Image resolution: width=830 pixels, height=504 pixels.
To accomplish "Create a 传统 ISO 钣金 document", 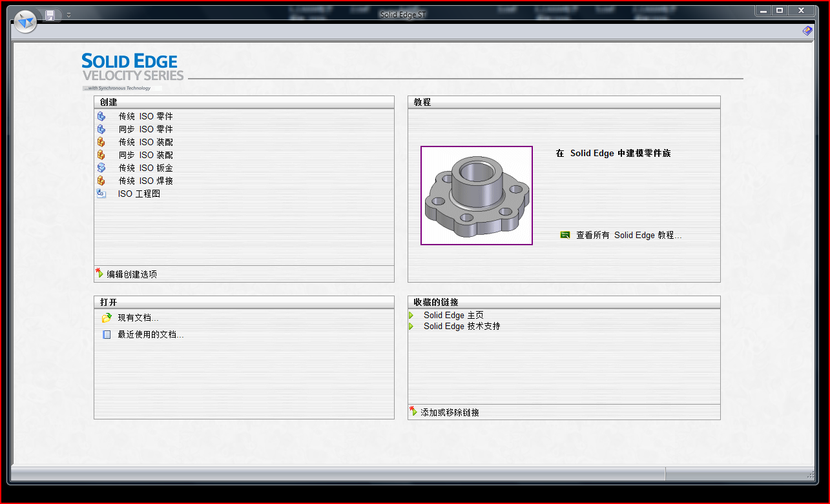I will [146, 168].
